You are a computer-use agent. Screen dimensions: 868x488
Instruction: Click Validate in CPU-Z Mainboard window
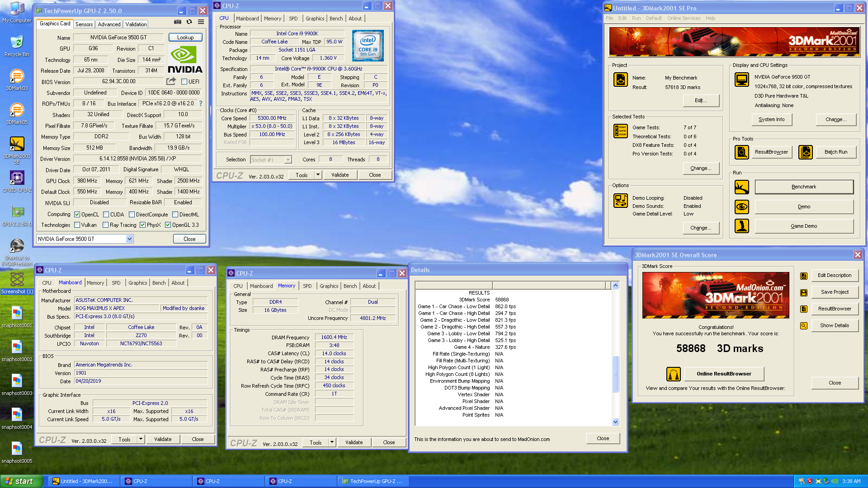pyautogui.click(x=163, y=439)
